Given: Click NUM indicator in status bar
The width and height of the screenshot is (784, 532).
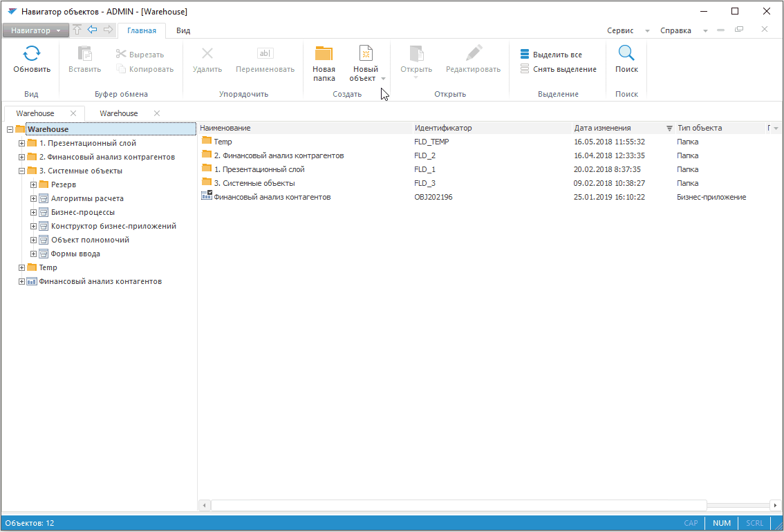Looking at the screenshot, I should [x=722, y=523].
